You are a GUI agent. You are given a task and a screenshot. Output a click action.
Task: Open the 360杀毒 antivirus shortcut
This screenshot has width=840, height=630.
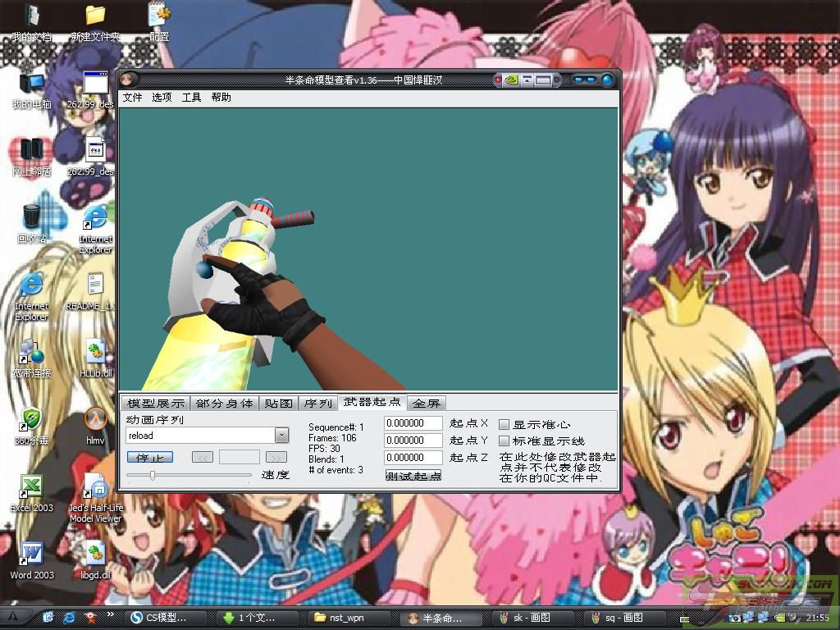click(31, 421)
